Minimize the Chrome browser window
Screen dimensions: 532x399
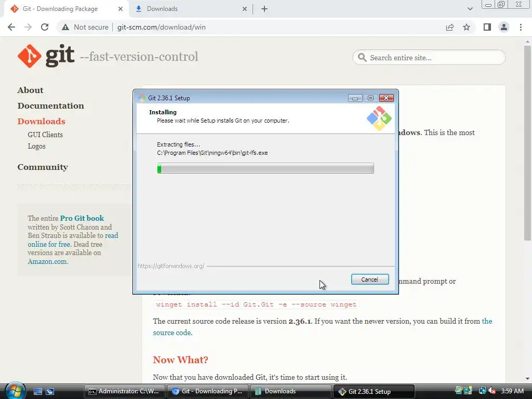pos(488,5)
